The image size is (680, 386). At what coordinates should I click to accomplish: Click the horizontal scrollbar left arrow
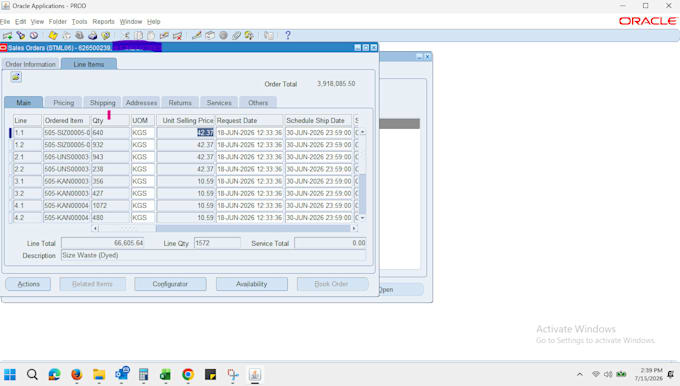[95, 228]
